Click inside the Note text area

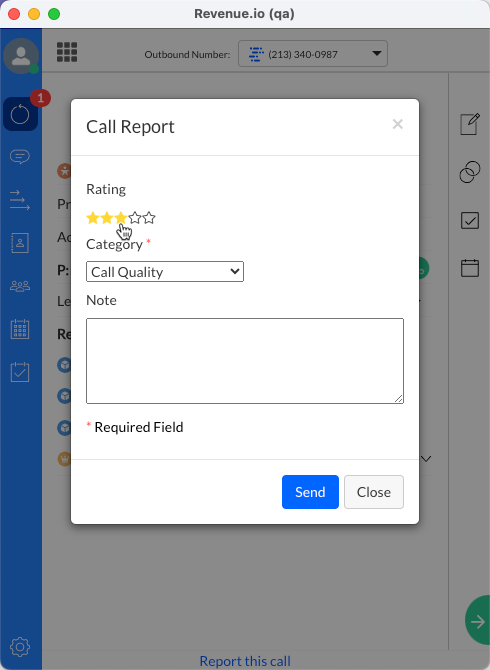tap(245, 361)
